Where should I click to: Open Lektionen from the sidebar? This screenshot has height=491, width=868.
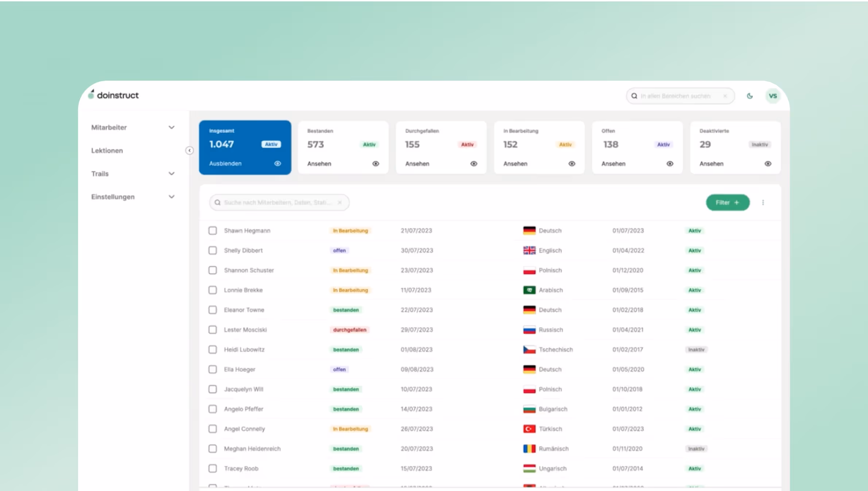107,151
